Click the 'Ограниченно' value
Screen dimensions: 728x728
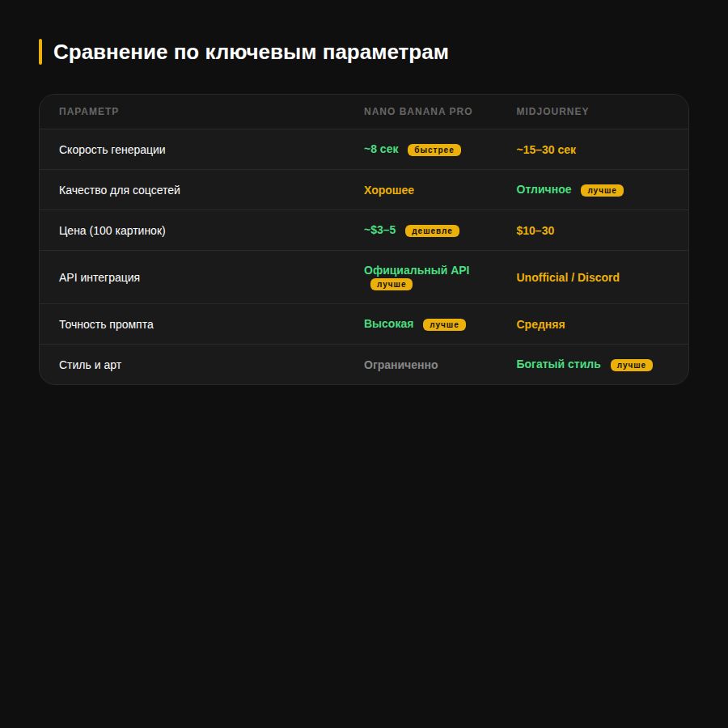click(x=400, y=365)
